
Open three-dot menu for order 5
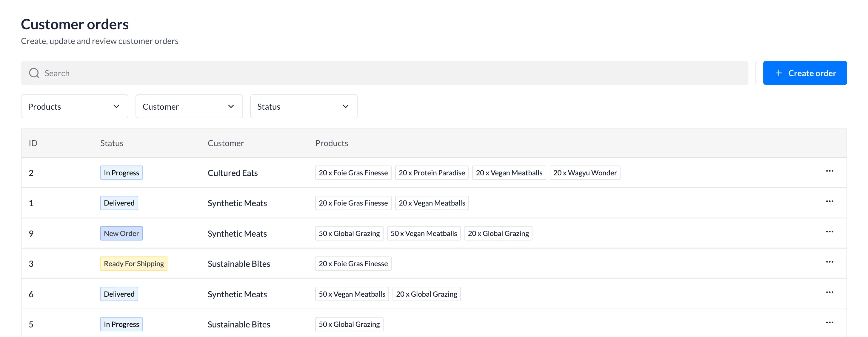click(x=829, y=323)
